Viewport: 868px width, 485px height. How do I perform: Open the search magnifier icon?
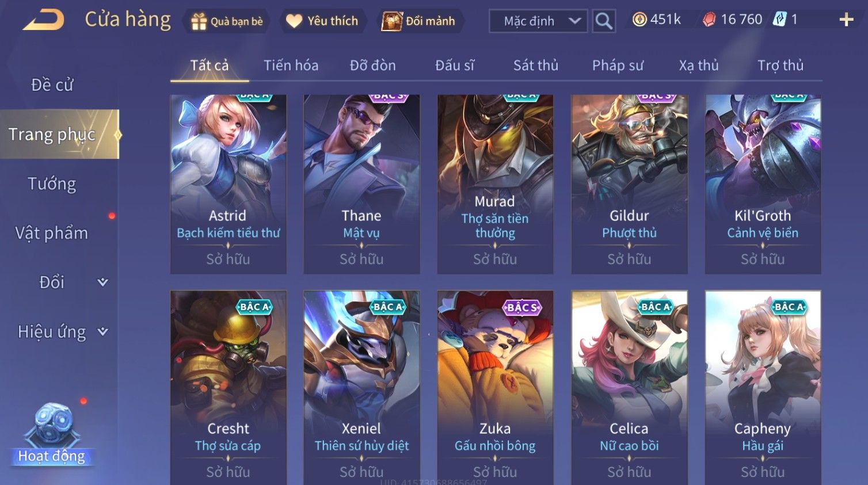pyautogui.click(x=604, y=21)
